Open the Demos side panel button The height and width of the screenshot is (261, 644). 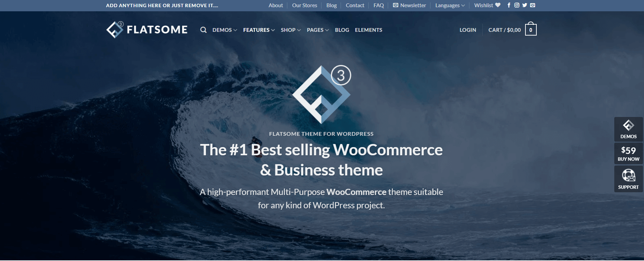(x=628, y=129)
